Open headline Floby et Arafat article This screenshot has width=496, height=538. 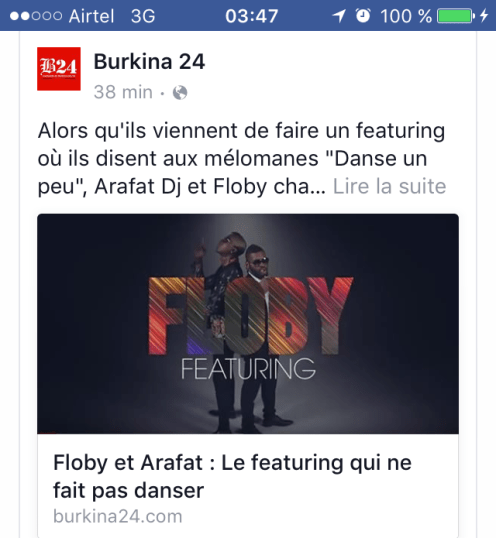point(232,476)
